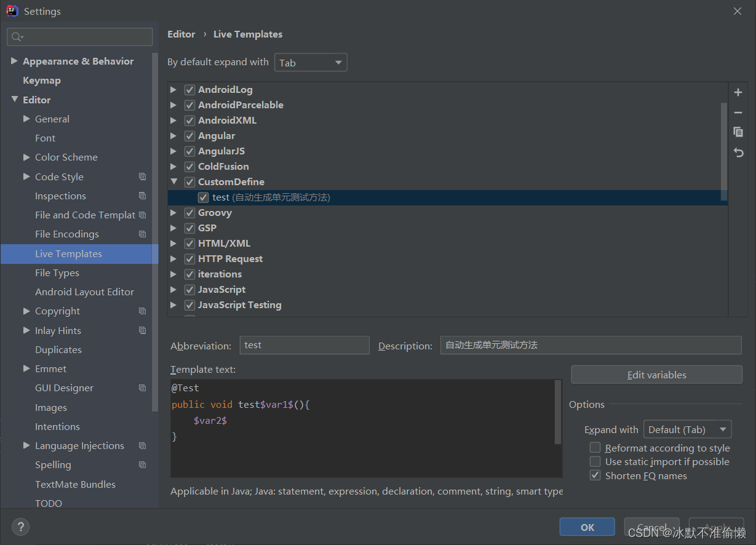
Task: Click project-level icon next to Spelling
Action: (143, 464)
